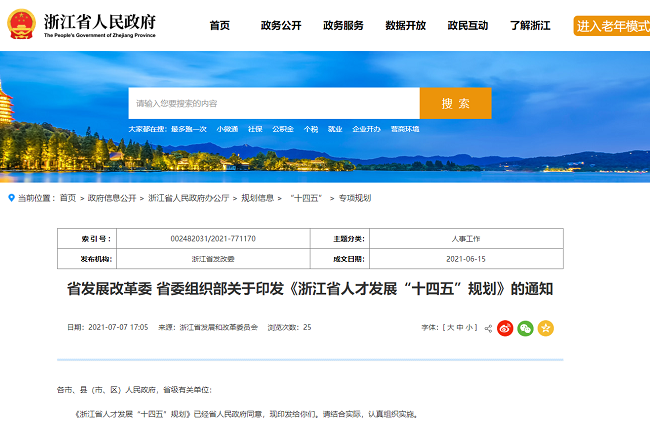Open the 政务公开 navigation menu

280,26
